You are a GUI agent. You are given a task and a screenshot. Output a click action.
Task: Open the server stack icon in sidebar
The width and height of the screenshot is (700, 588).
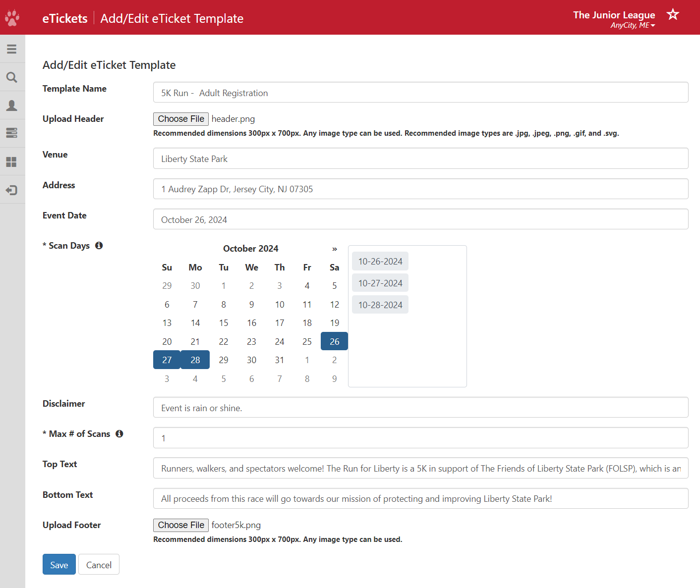[12, 133]
